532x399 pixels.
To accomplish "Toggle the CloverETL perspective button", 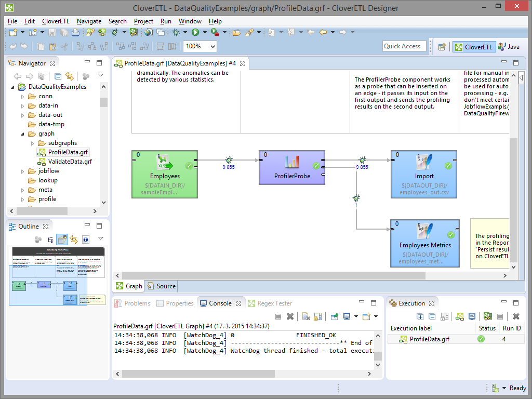I will [473, 47].
